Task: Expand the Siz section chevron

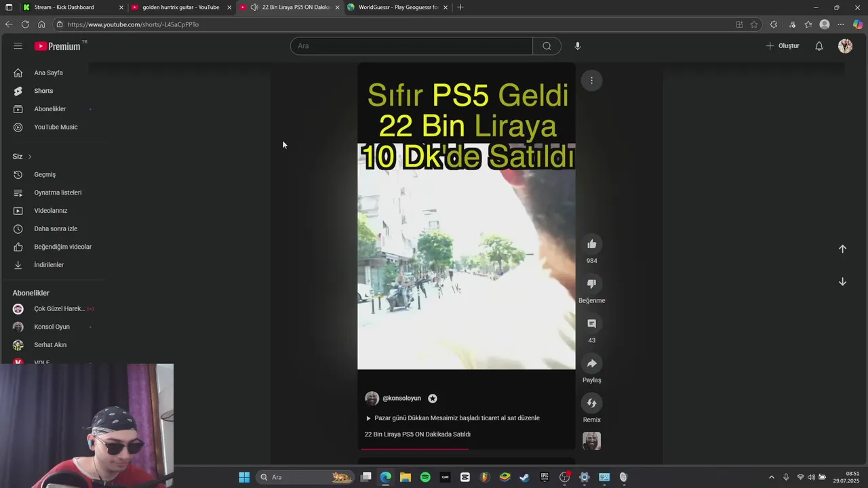Action: (x=29, y=157)
